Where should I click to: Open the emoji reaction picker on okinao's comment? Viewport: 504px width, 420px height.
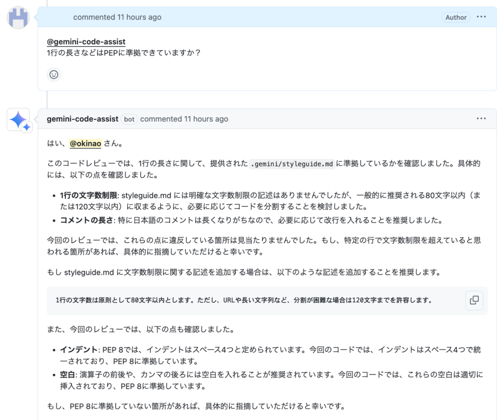click(54, 74)
